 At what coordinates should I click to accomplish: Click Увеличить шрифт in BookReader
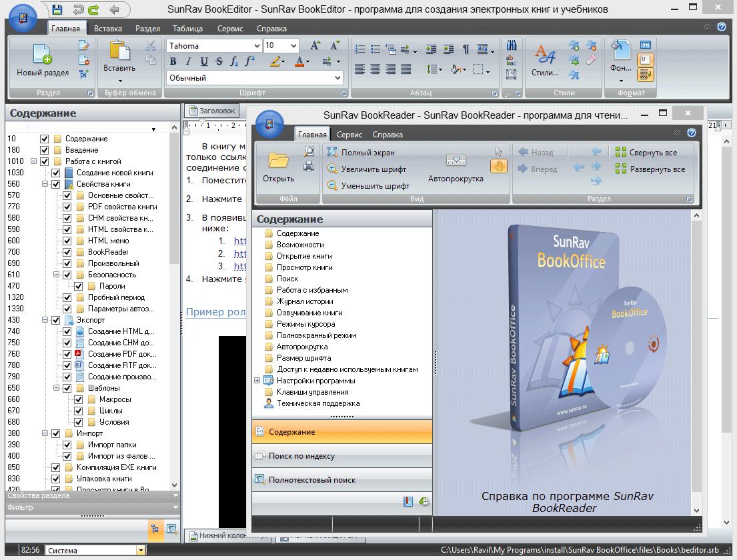click(367, 169)
